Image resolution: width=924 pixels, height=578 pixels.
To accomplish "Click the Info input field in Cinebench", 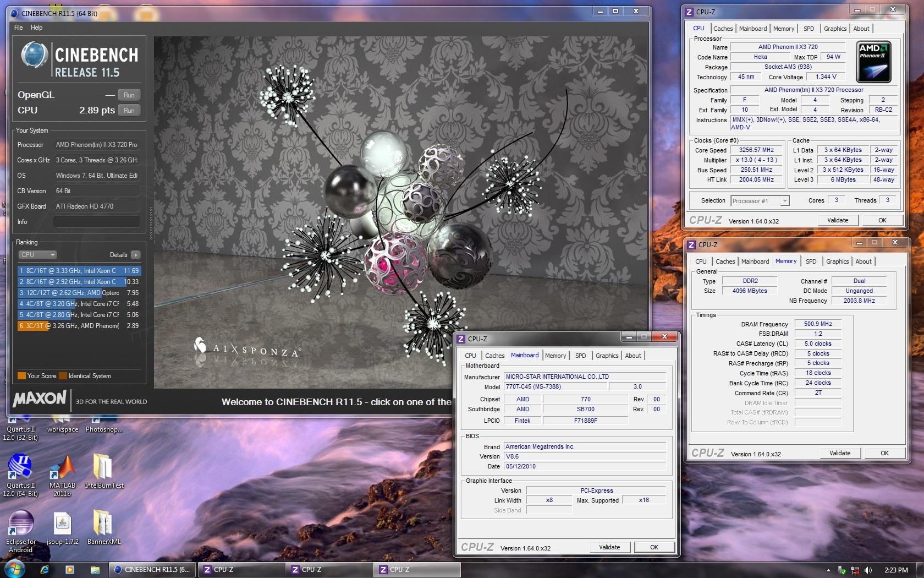I will pos(96,222).
